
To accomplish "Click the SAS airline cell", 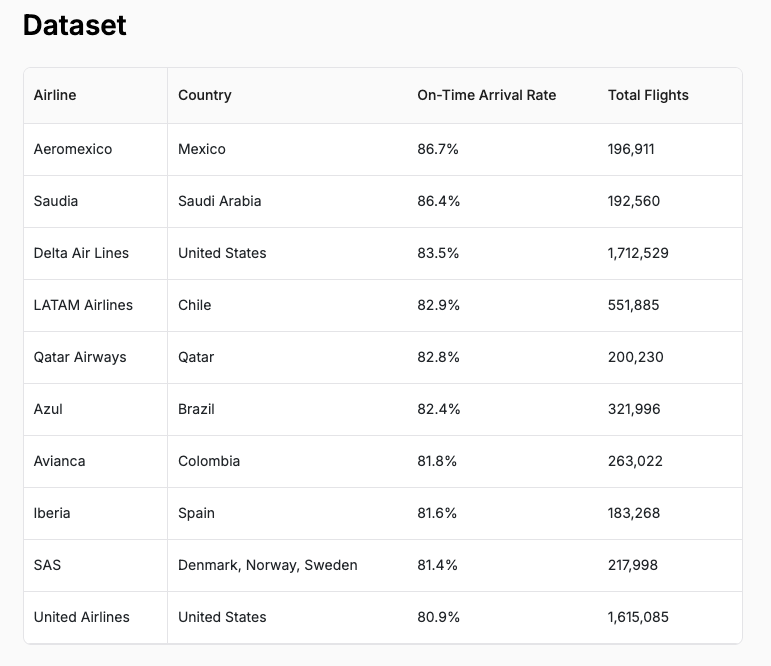I will tap(47, 565).
